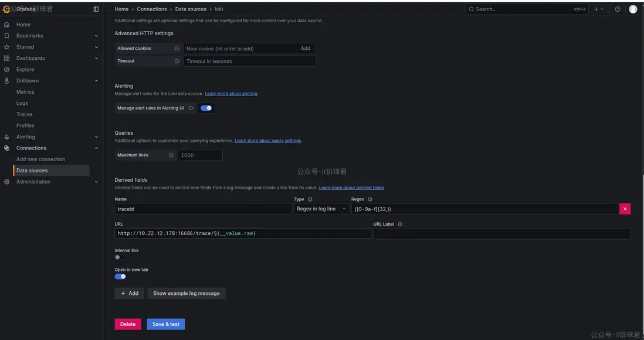The height and width of the screenshot is (340, 644).
Task: Enable the Internal link switch
Action: coord(120,257)
